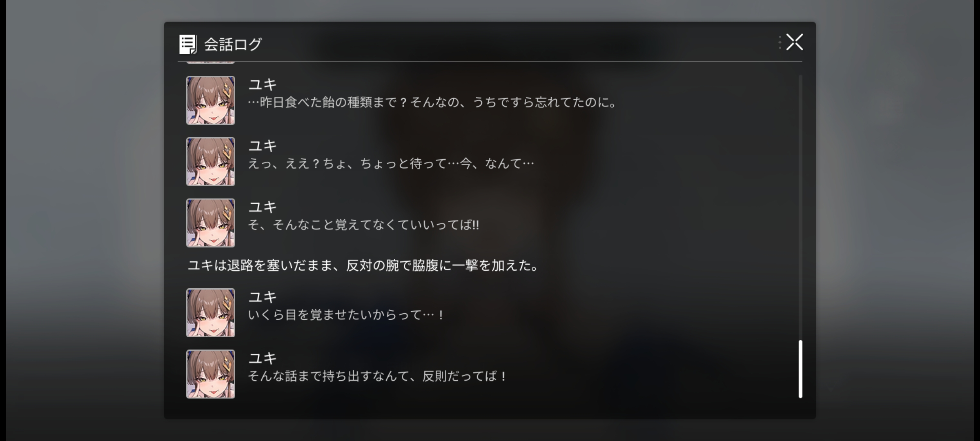980x441 pixels.
Task: Click the white scrollbar thumb of the log
Action: coord(800,369)
